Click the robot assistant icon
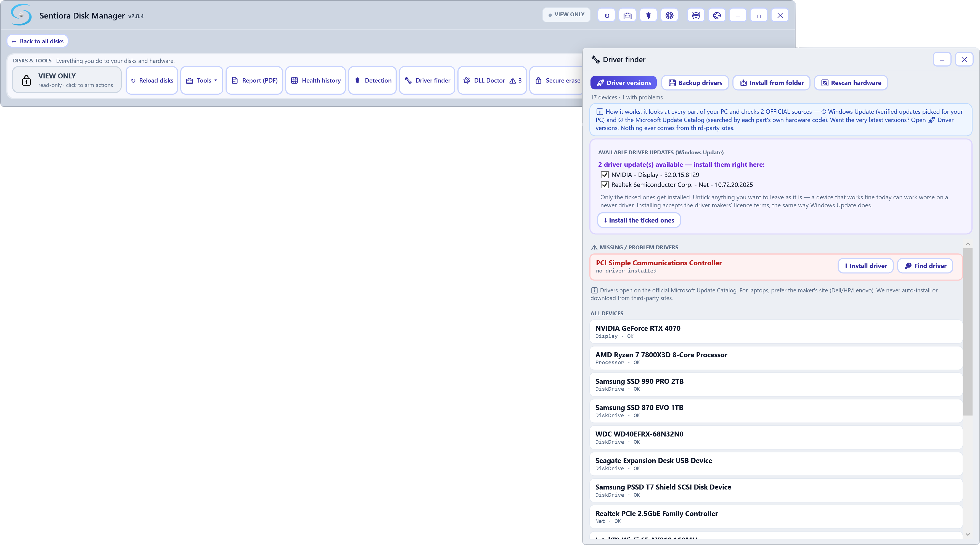This screenshot has width=980, height=545. pos(696,16)
